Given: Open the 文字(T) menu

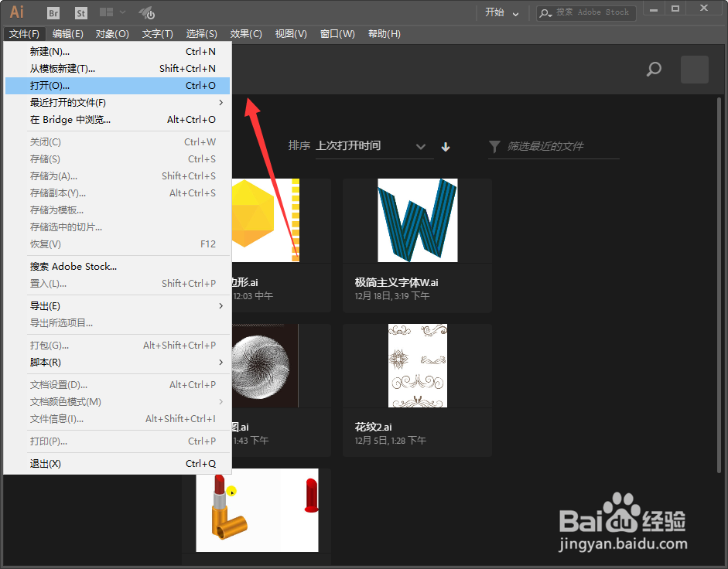Looking at the screenshot, I should coord(157,34).
